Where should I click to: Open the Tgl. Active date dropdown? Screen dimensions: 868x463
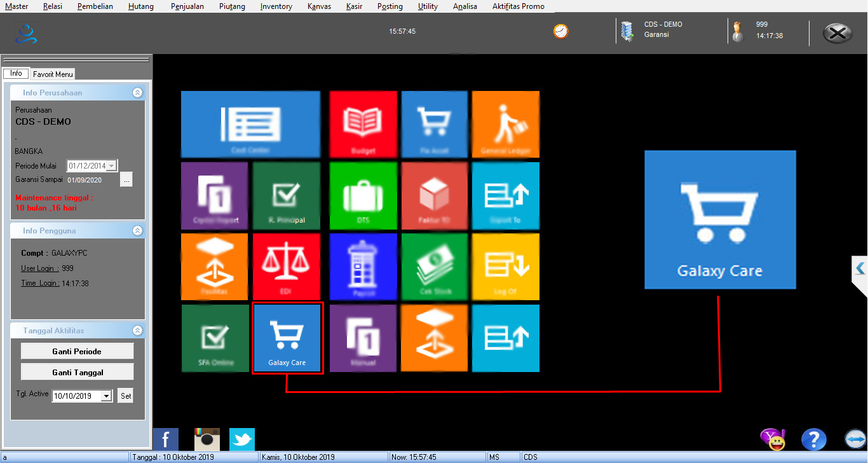click(x=106, y=396)
